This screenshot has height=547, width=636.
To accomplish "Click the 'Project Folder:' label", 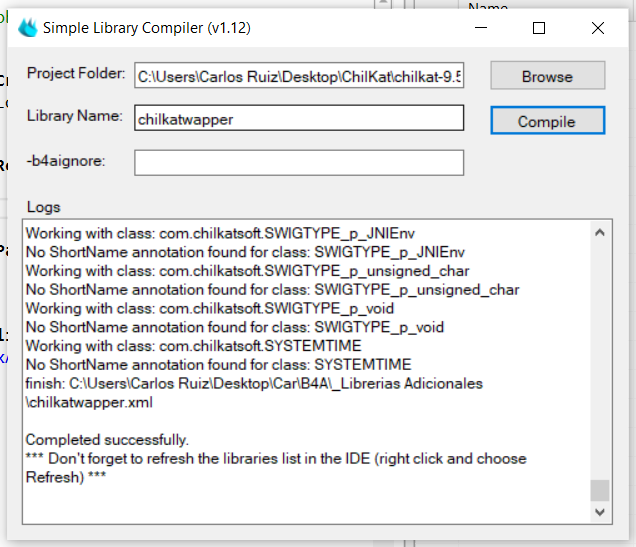I will tap(76, 73).
